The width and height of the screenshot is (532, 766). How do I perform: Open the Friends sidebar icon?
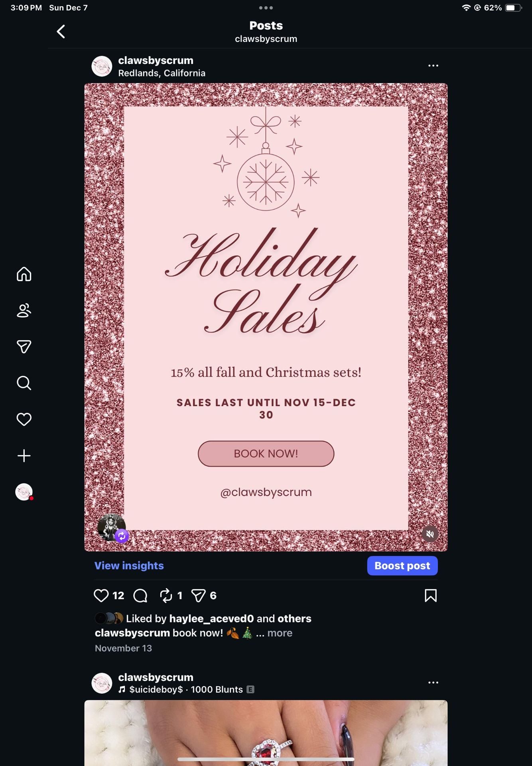[24, 310]
